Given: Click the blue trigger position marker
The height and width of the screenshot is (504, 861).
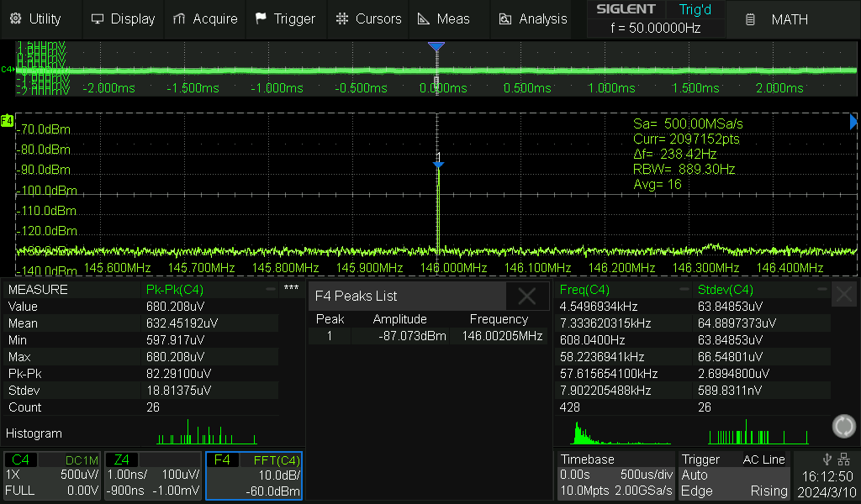Looking at the screenshot, I should pos(436,47).
